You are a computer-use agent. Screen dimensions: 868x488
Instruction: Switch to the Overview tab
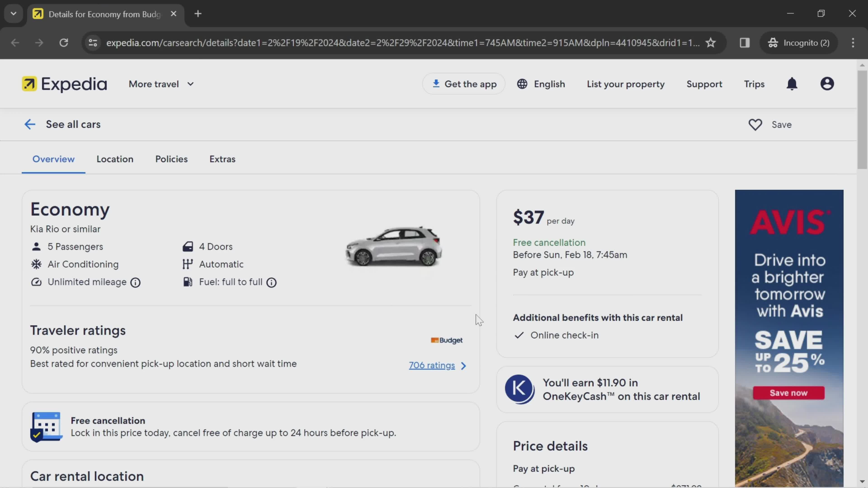tap(53, 159)
